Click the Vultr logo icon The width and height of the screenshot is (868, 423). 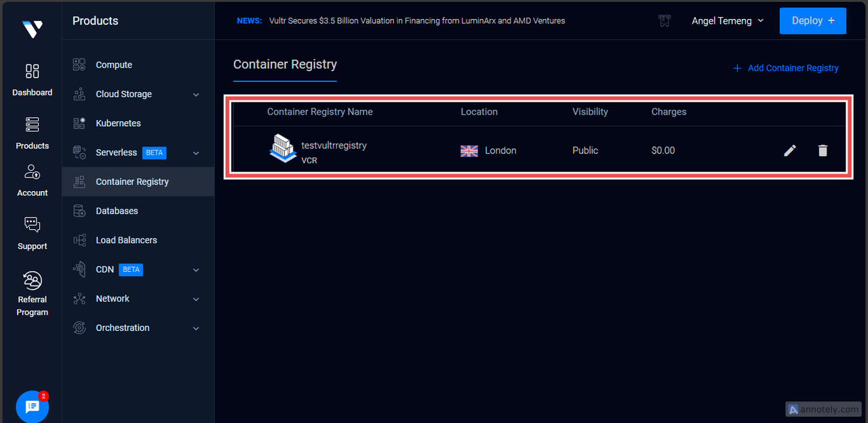click(x=32, y=29)
